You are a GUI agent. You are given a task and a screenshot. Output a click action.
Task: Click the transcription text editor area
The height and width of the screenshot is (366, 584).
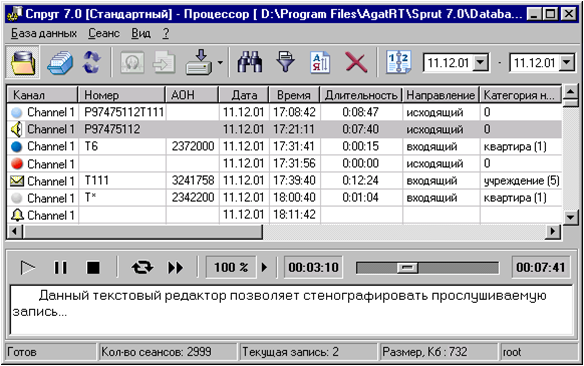click(x=291, y=310)
